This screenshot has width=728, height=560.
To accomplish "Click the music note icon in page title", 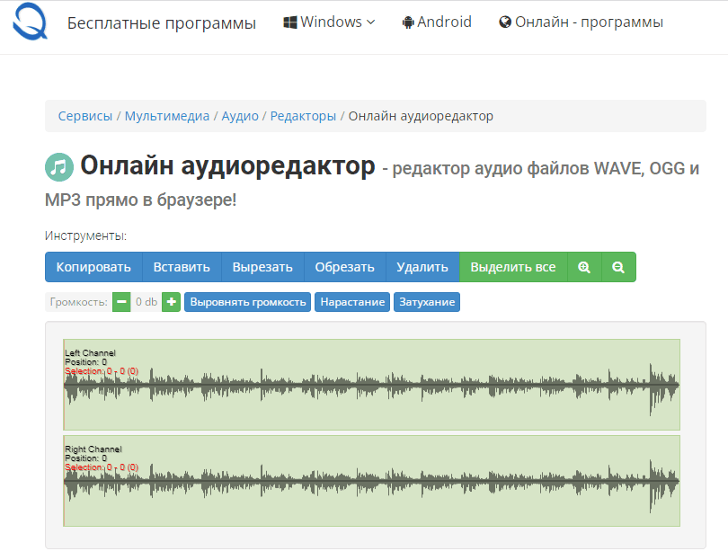I will tap(57, 167).
